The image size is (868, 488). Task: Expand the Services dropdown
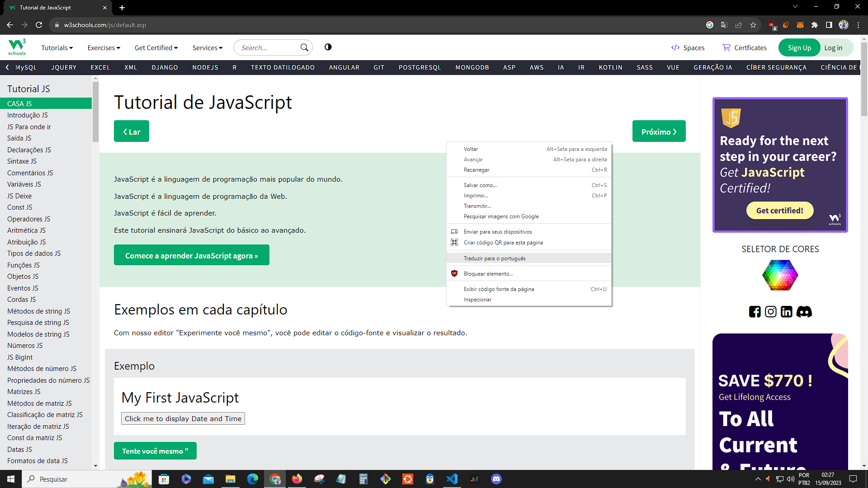207,47
